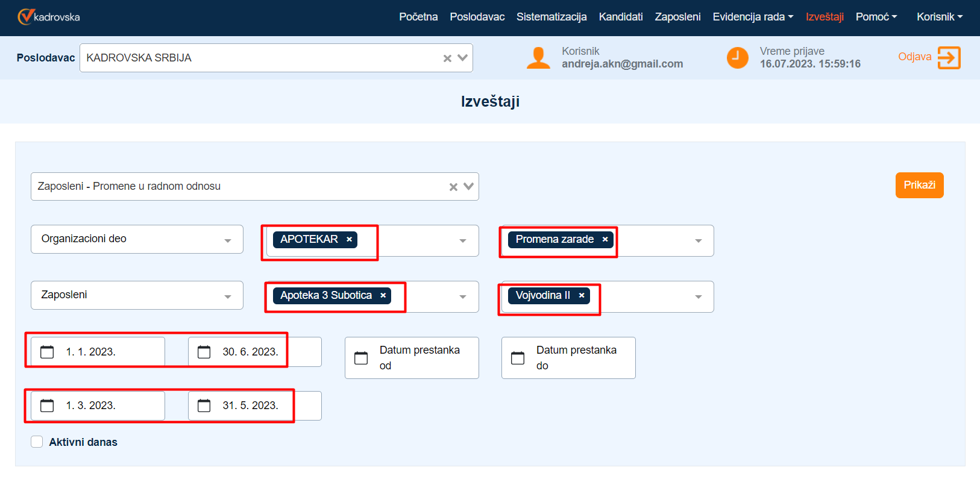The height and width of the screenshot is (479, 980).
Task: Clear the selected report type
Action: 453,187
